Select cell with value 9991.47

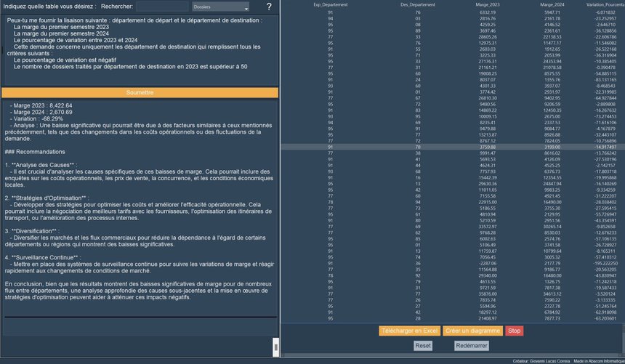[x=488, y=153]
